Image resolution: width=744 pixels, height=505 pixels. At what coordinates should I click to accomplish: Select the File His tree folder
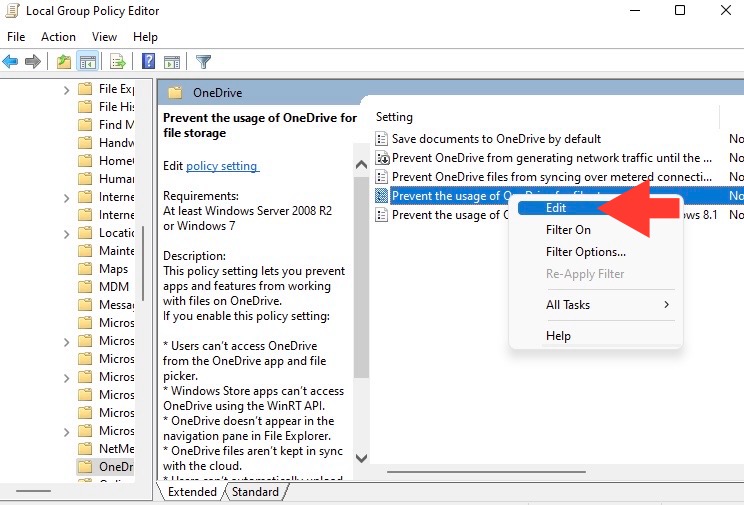pos(106,107)
